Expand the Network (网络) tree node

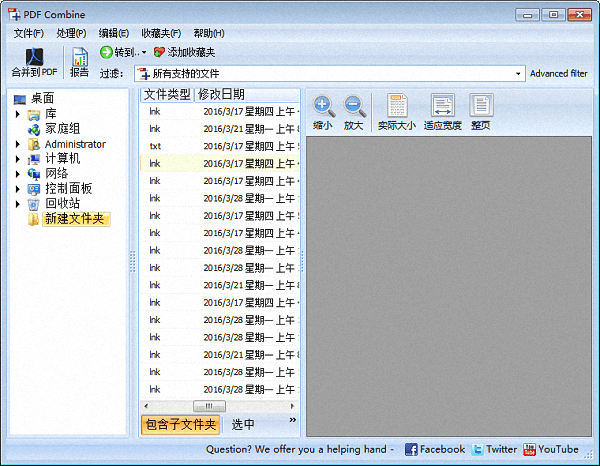tap(18, 174)
